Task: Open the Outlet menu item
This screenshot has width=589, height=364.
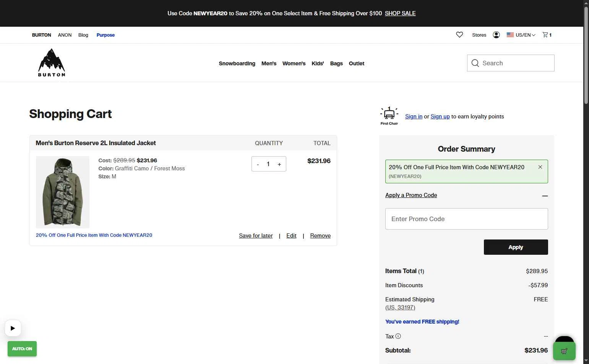Action: pyautogui.click(x=356, y=63)
